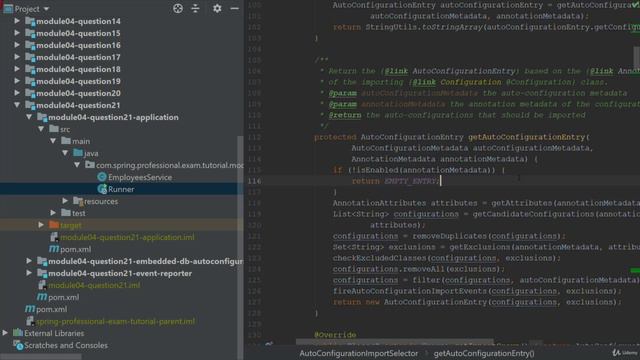Hide the Project tool window with minus icon
640x360 pixels.
235,9
